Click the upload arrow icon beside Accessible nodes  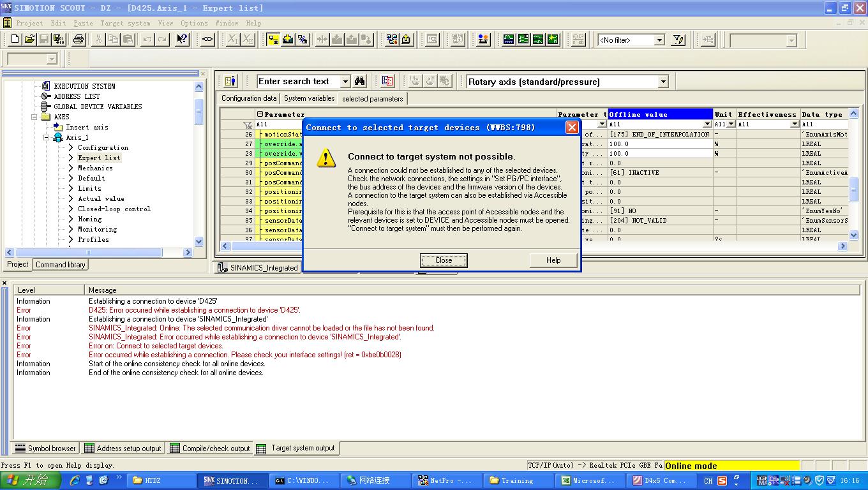coord(406,40)
